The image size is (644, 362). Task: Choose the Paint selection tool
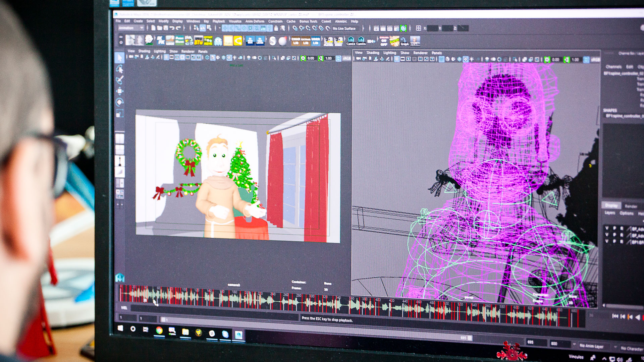click(119, 80)
